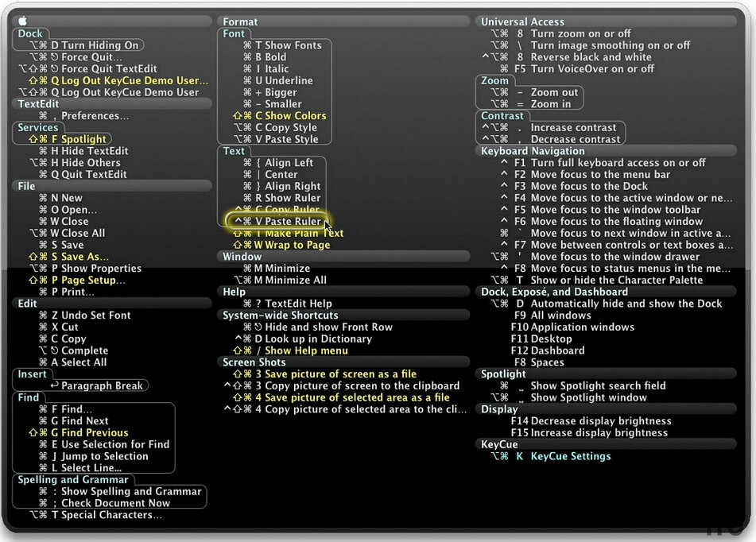Viewport: 756px width, 542px height.
Task: Click the Bigger font size entry
Action: 269,92
